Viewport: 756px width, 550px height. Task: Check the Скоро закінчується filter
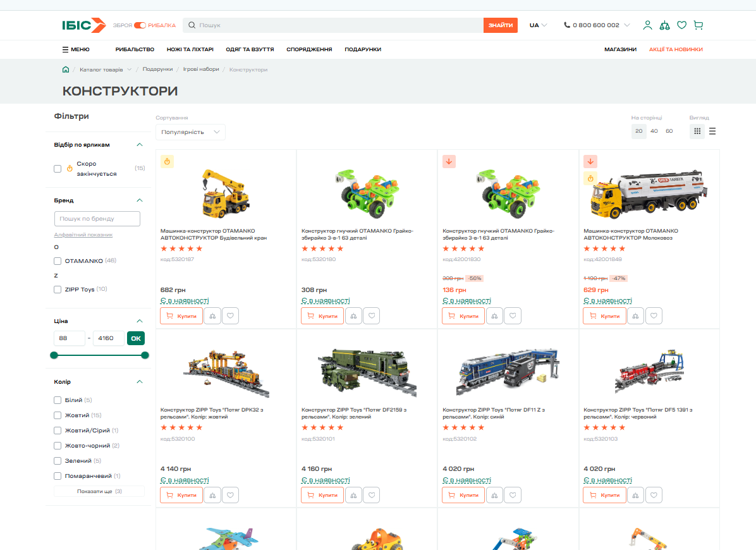tap(58, 169)
